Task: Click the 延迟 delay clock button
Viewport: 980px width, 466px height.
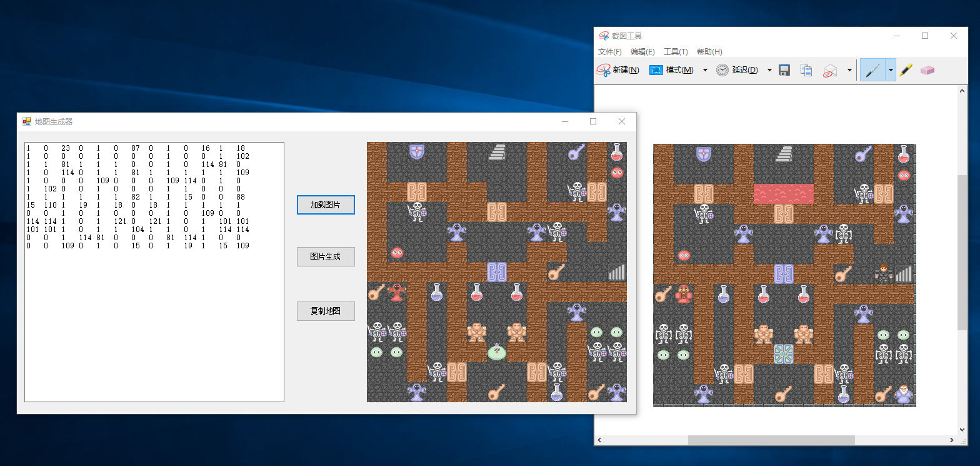Action: [x=737, y=70]
